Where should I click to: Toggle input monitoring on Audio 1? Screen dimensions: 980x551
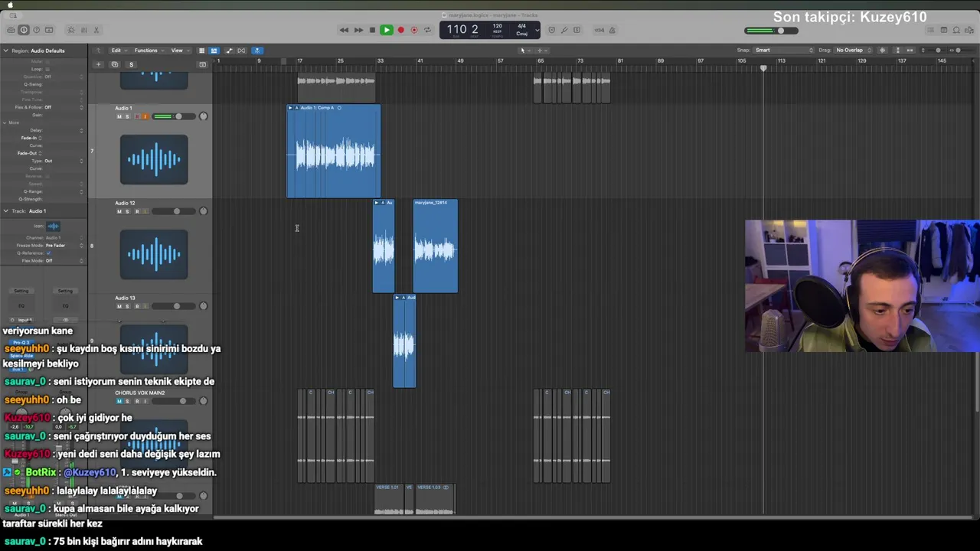[145, 116]
